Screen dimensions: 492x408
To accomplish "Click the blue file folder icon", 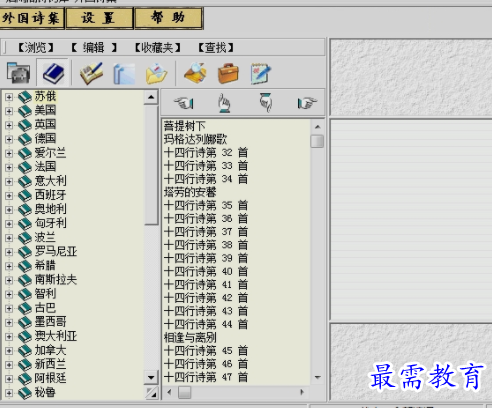I will [x=124, y=73].
